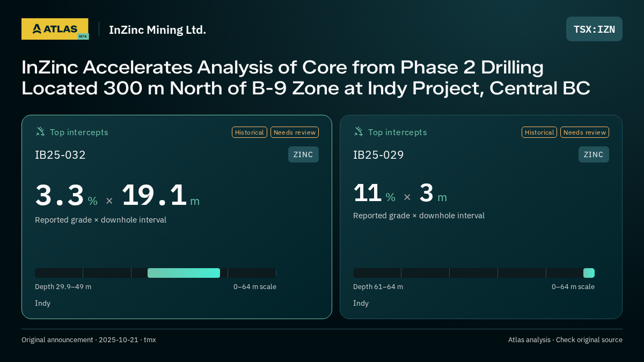Click the Historical tag on IB25-032 card
The height and width of the screenshot is (362, 644).
coord(250,132)
